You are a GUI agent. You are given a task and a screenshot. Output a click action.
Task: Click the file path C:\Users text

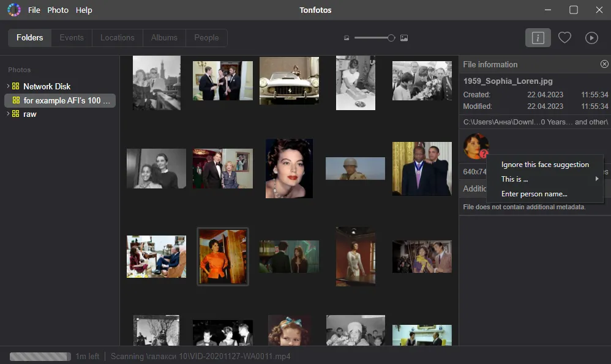[x=536, y=122]
